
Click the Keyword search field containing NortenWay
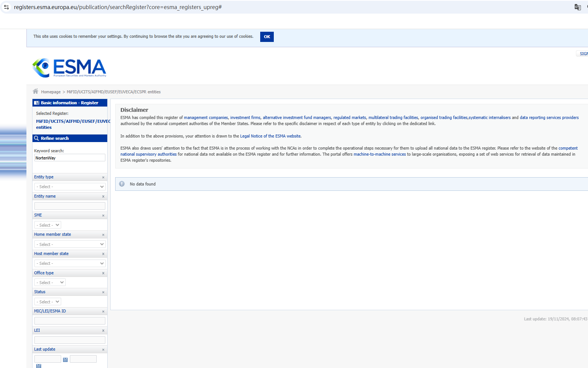pyautogui.click(x=70, y=158)
